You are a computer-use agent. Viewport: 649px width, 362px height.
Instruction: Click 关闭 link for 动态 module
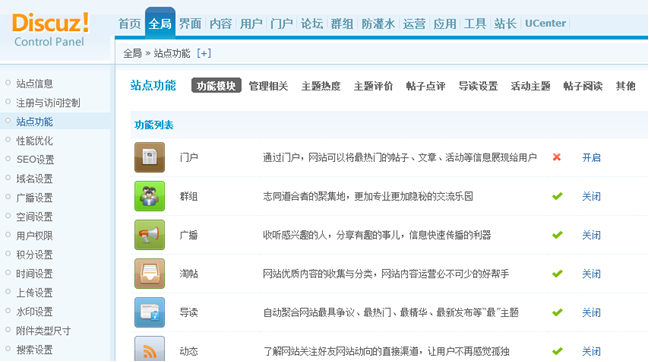coord(591,352)
